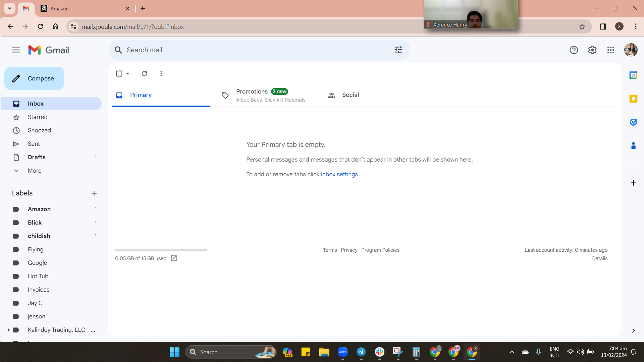Open search options filter icon in search bar
This screenshot has height=362, width=644.
[398, 50]
